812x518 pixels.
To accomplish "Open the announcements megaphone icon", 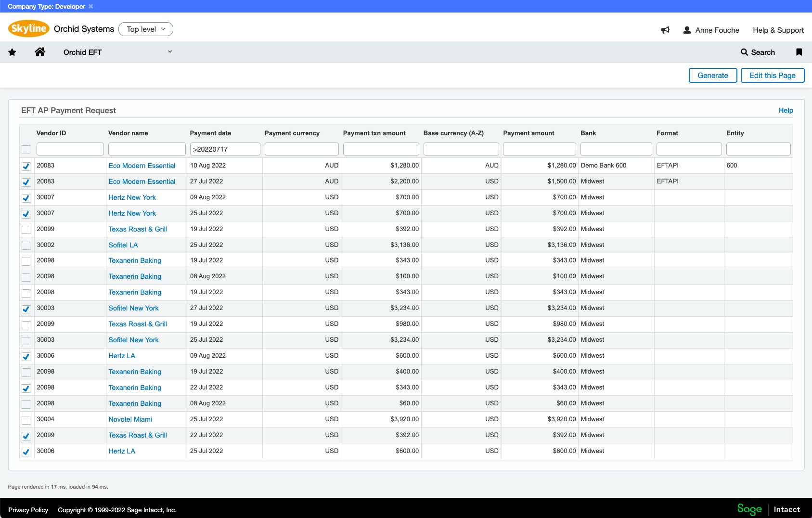I will point(665,30).
